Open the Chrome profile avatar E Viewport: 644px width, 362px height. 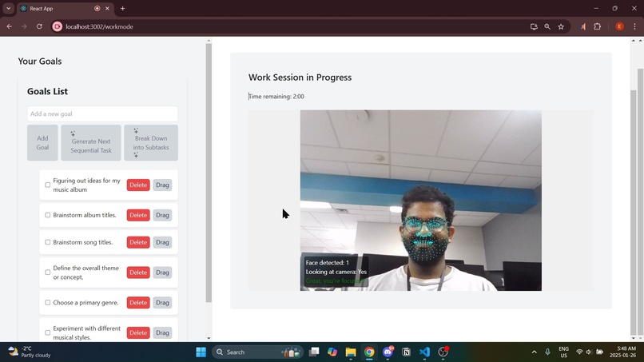(619, 26)
